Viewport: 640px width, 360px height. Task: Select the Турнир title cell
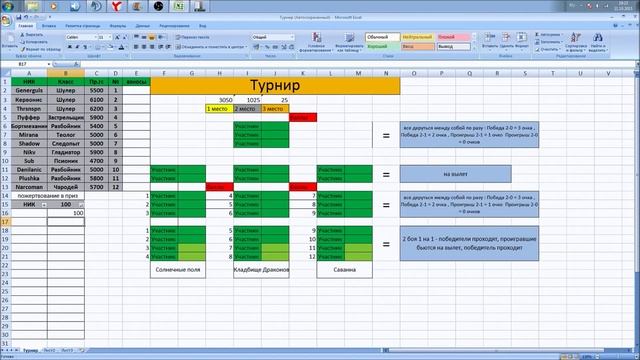(x=275, y=86)
